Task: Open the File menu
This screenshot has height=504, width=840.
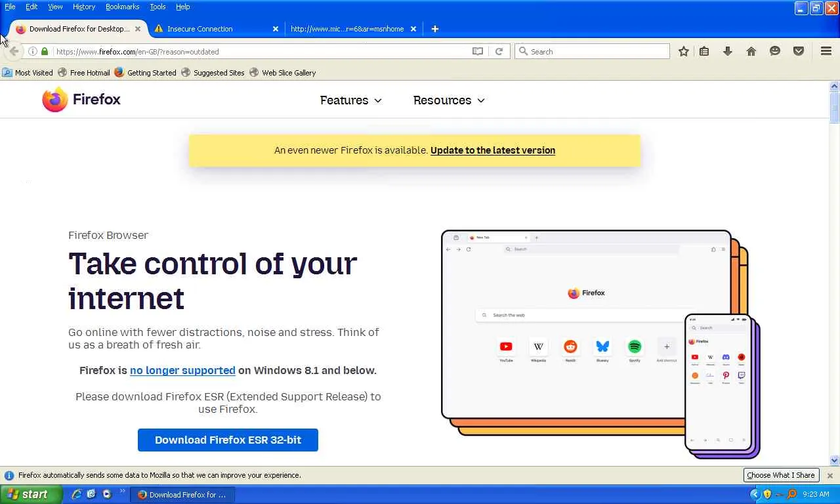Action: 10,7
